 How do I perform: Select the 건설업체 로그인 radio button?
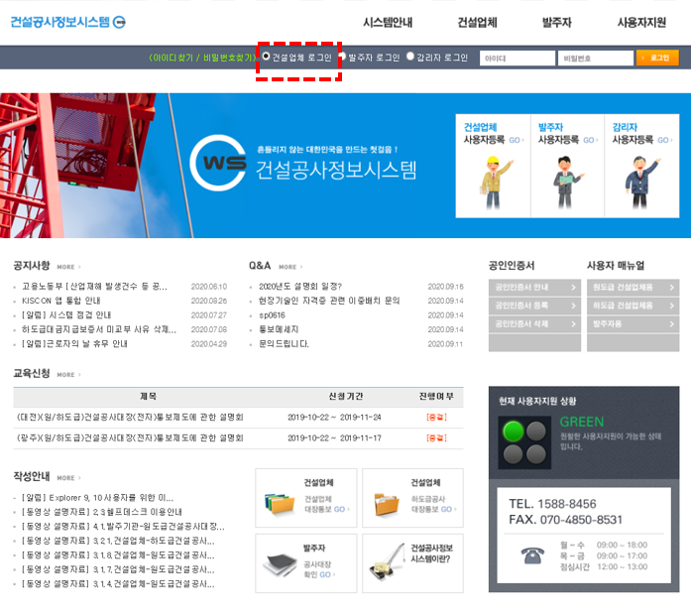click(x=266, y=56)
